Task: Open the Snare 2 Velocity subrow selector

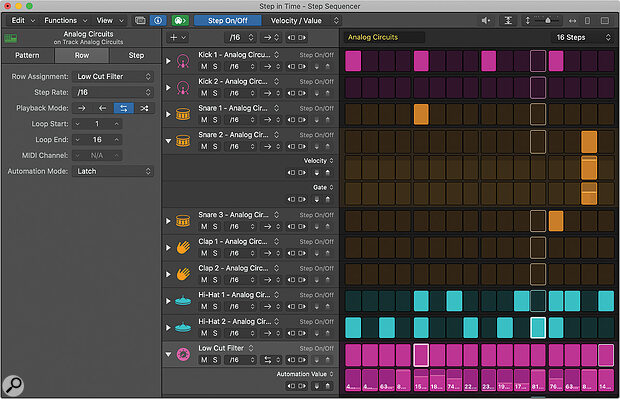Action: (x=318, y=161)
